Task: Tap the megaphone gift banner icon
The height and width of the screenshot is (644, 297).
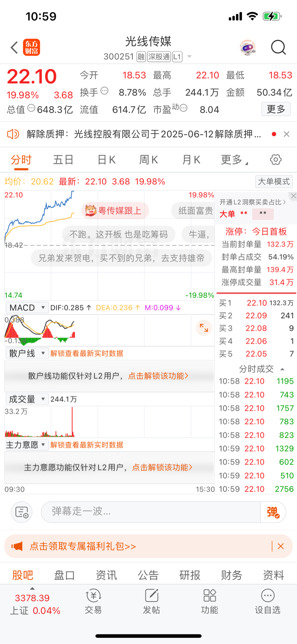Action: point(17,546)
